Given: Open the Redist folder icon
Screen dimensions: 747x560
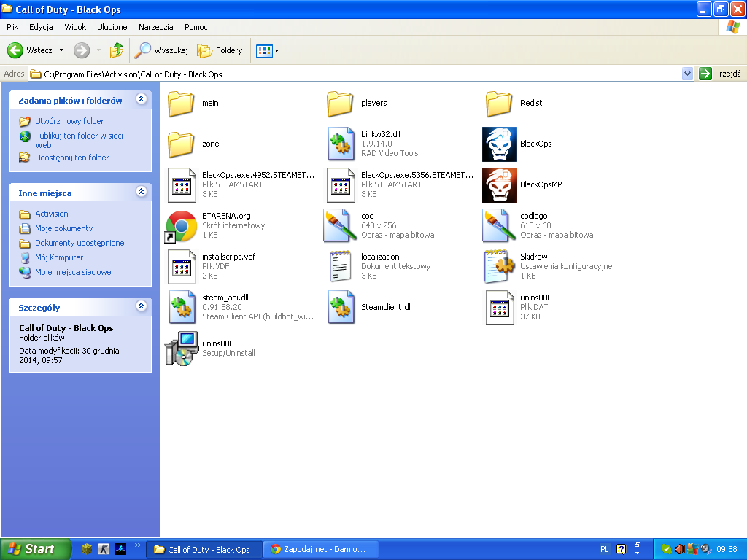Looking at the screenshot, I should 499,104.
